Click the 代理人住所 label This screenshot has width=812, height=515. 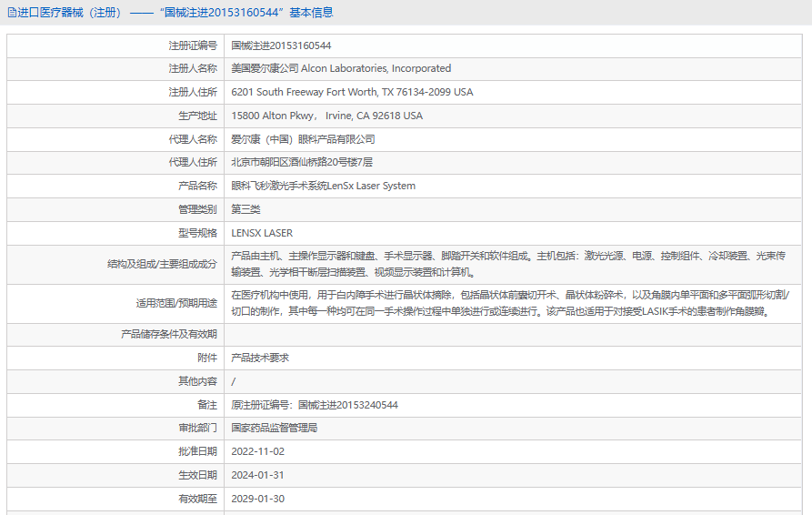(x=193, y=162)
